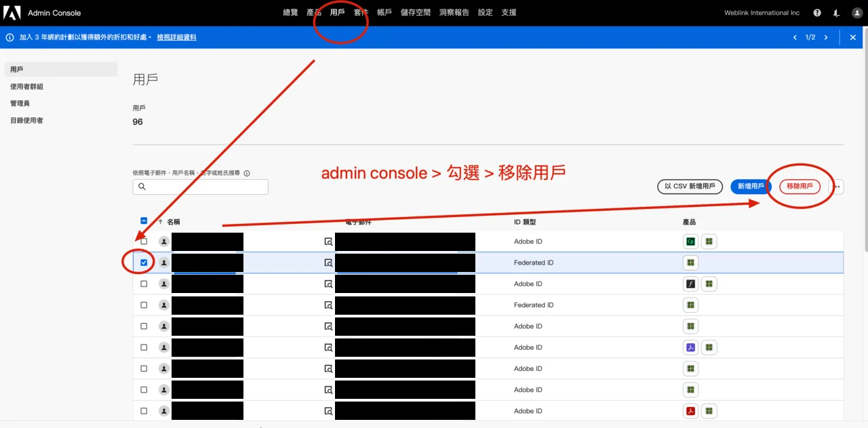Click the Adobe ID text in the Captivate row

(x=528, y=241)
